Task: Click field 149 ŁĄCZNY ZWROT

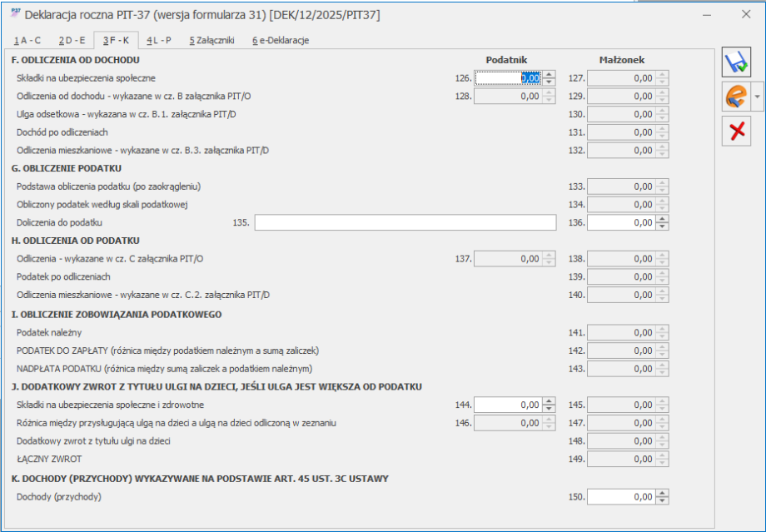Action: (x=628, y=460)
